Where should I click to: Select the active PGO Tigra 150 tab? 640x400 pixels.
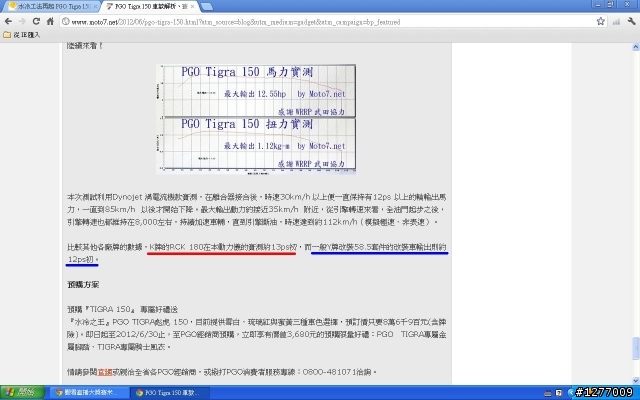(x=149, y=7)
